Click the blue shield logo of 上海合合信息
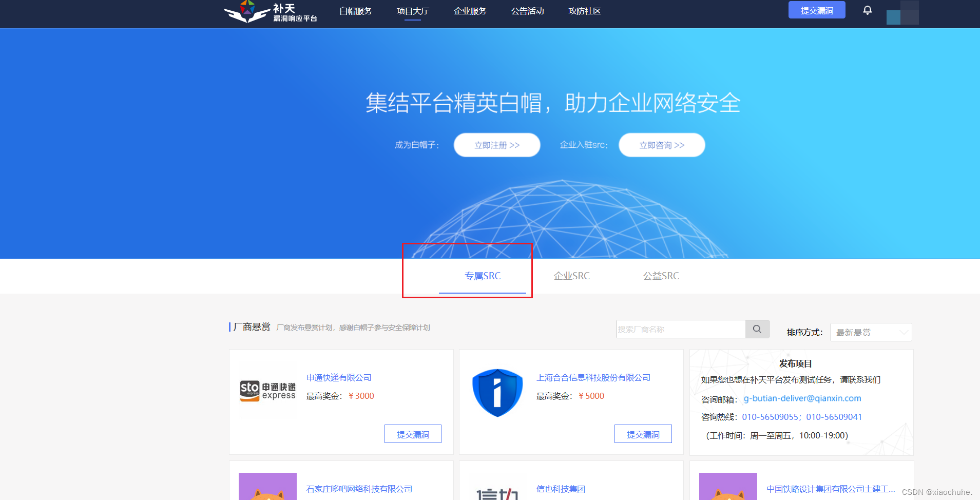The height and width of the screenshot is (500, 980). [x=497, y=393]
